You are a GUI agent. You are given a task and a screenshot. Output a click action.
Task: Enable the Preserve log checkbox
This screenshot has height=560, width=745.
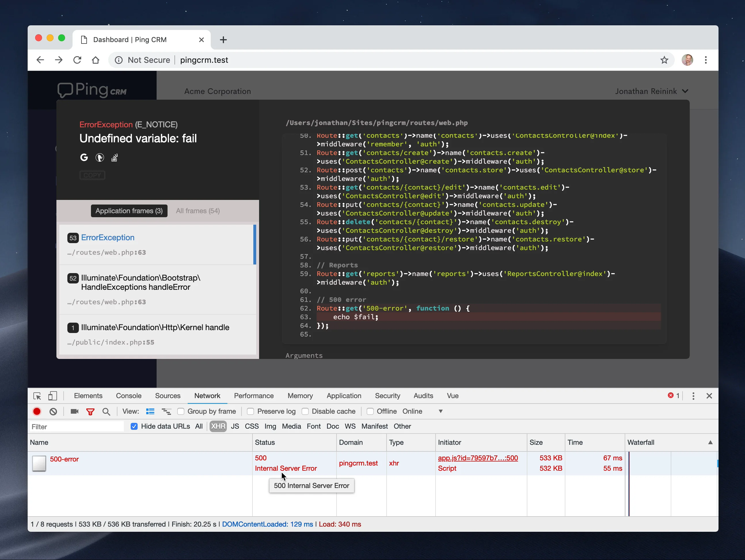pyautogui.click(x=250, y=411)
